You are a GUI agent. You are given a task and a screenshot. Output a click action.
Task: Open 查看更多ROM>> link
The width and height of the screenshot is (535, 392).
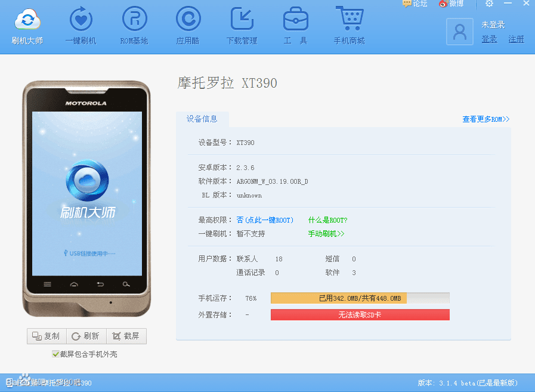[486, 119]
